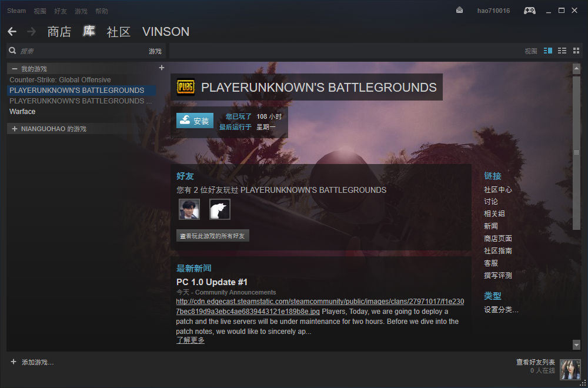Select the highlighted PLAYERUNKNOWN'S BATTLEGROUNDS entry
Viewport: 588px width, 388px height.
(x=81, y=91)
